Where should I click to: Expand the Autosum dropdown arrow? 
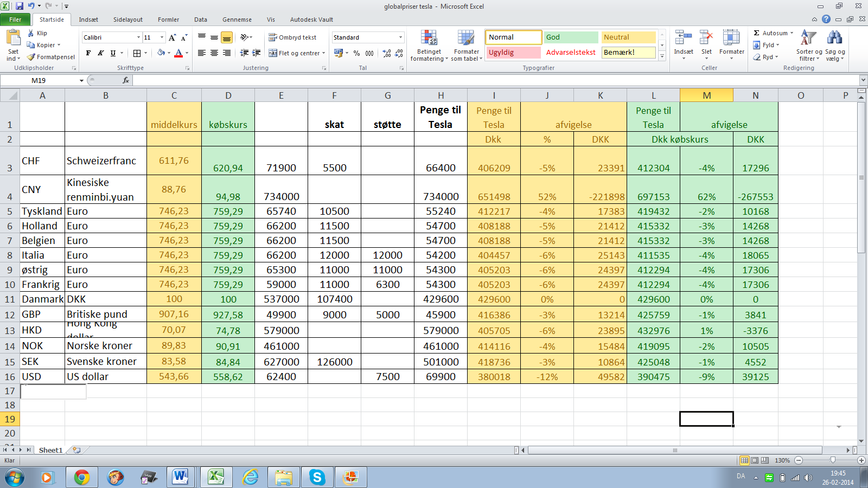click(x=792, y=33)
